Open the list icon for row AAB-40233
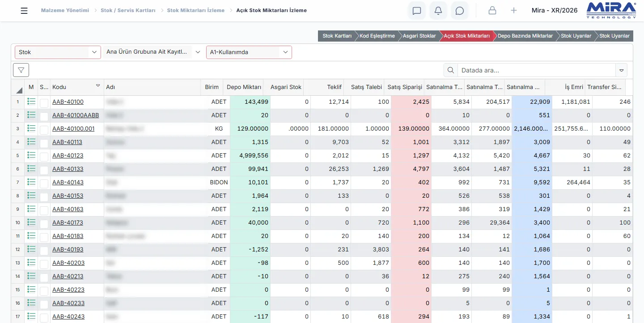The image size is (644, 323). pyautogui.click(x=31, y=303)
